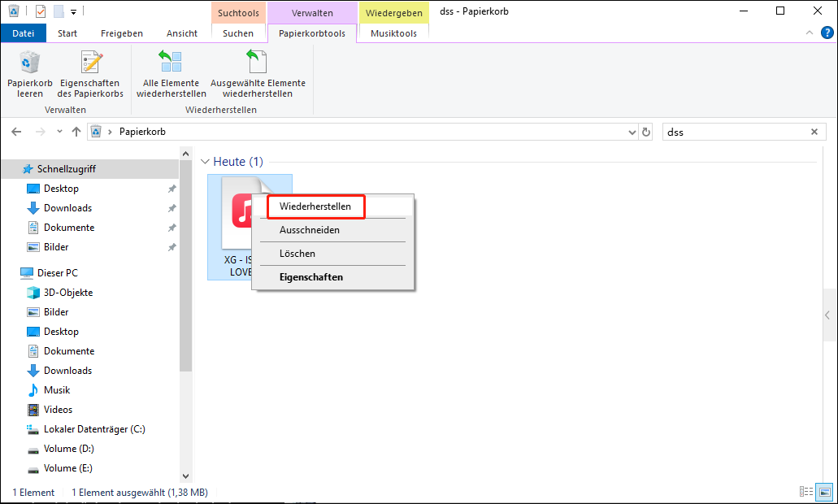This screenshot has width=838, height=504.
Task: Open Dokumente under Dieser PC
Action: tap(69, 351)
